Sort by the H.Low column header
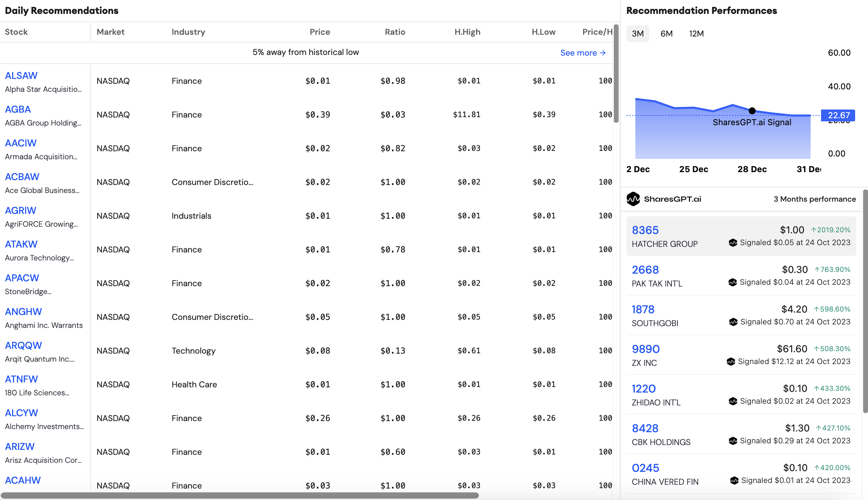 [x=544, y=32]
